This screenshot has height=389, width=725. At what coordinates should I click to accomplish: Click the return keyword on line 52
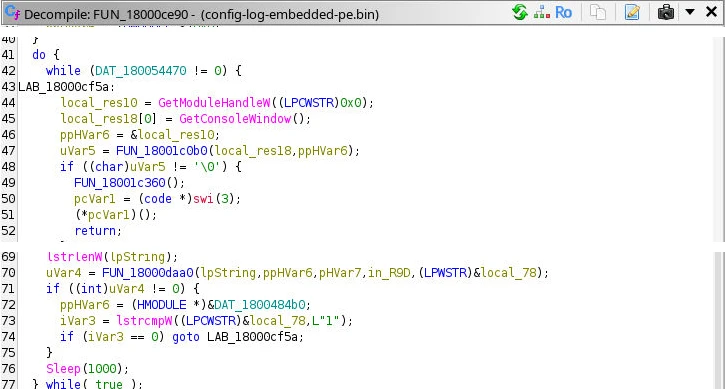pyautogui.click(x=95, y=231)
